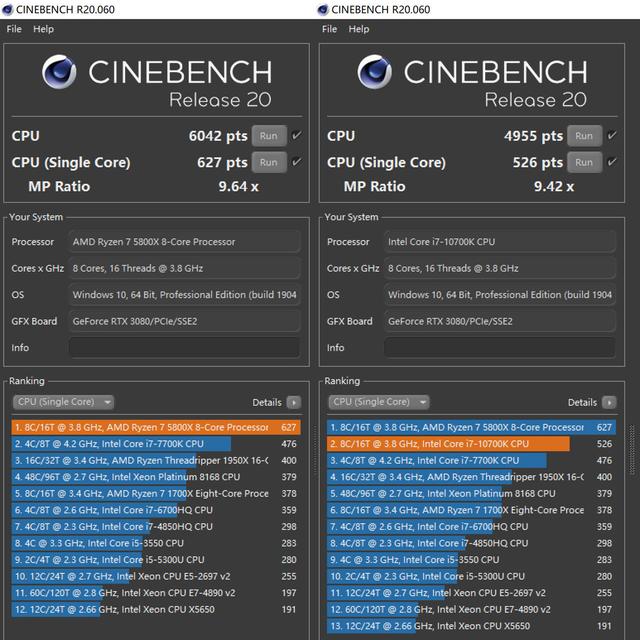The height and width of the screenshot is (640, 640).
Task: Select Core i5-3550 row in right window
Action: click(471, 560)
